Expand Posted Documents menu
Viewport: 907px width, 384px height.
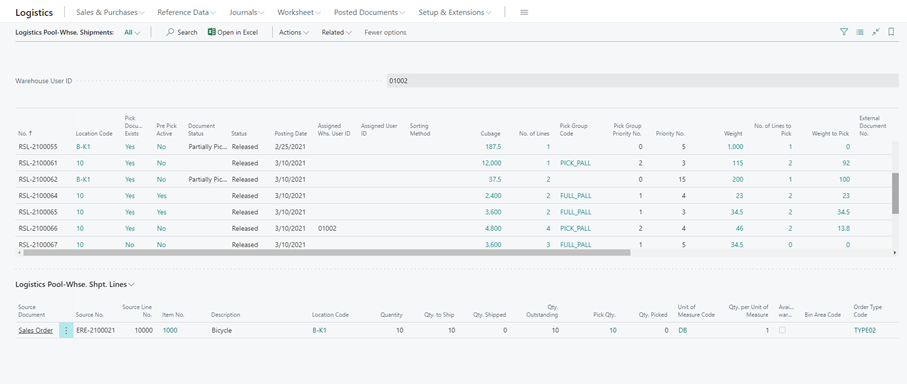pos(370,12)
